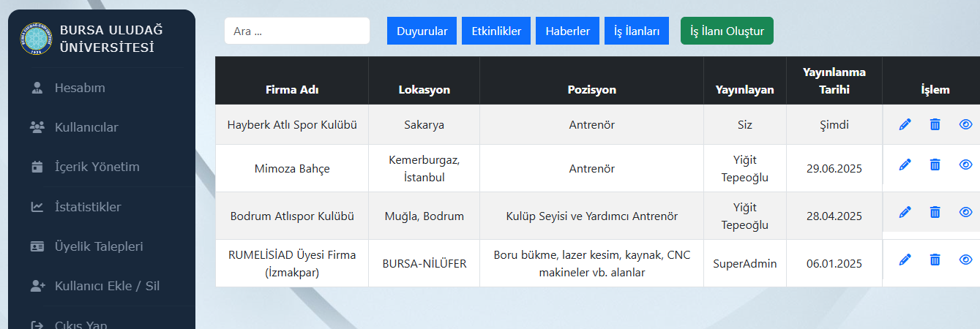Show the RUMELİSİAD Üyesi Firma listing
This screenshot has width=980, height=329.
(965, 260)
